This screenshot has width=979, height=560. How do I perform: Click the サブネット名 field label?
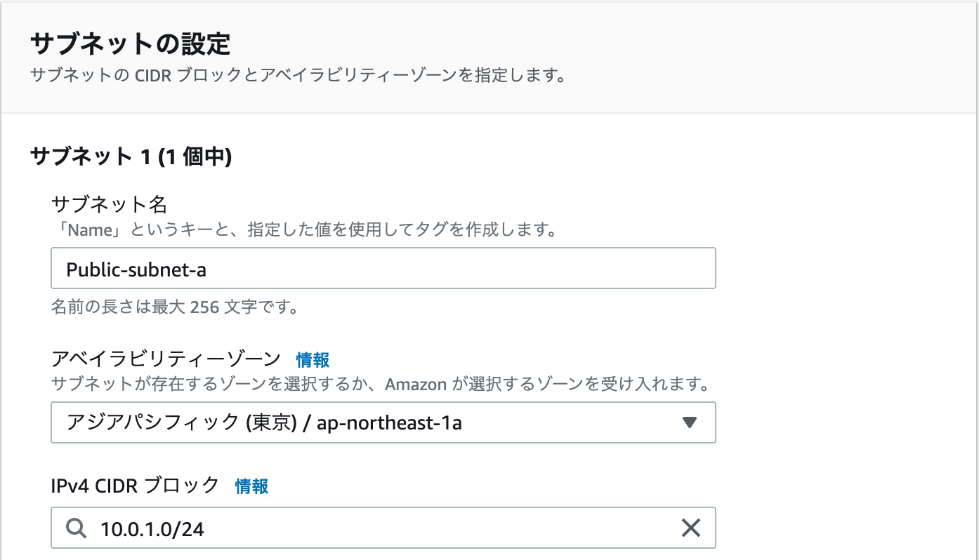pyautogui.click(x=109, y=204)
